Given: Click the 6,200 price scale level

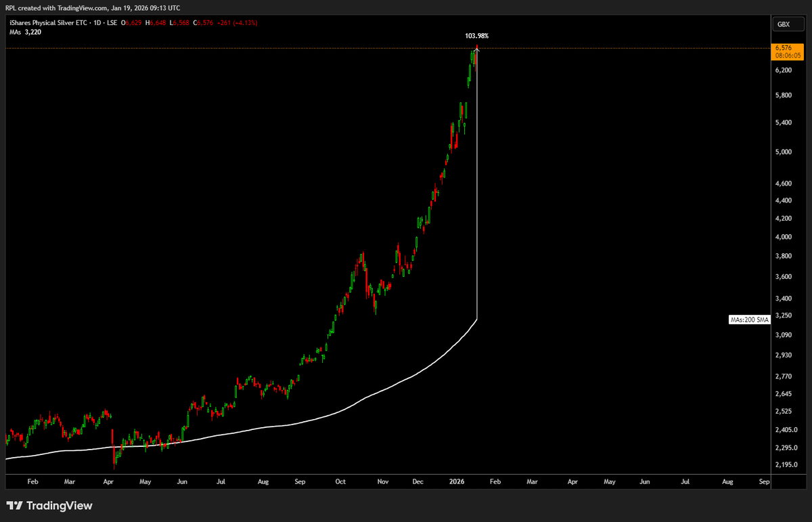Looking at the screenshot, I should point(784,70).
